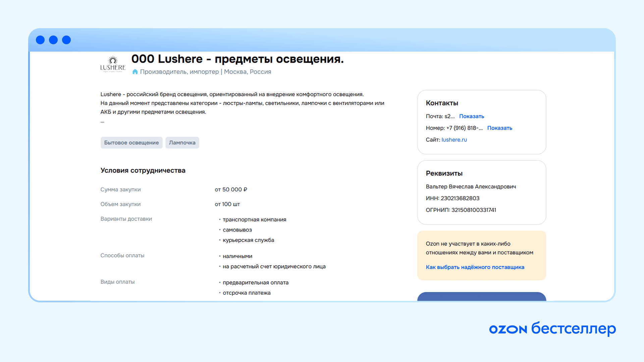
Task: Click the Почта: s2... text
Action: click(440, 116)
